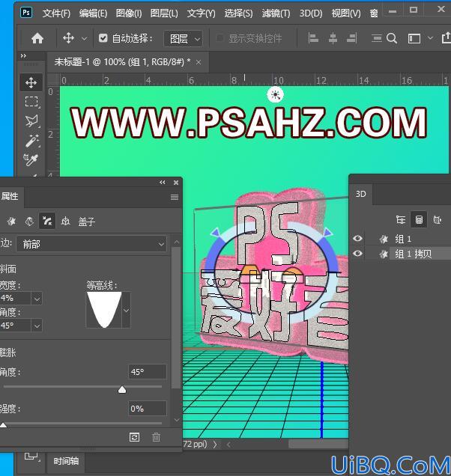Screen dimensions: 451x476
Task: Hide the 组 1 拷贝 3D layer
Action: [x=357, y=253]
